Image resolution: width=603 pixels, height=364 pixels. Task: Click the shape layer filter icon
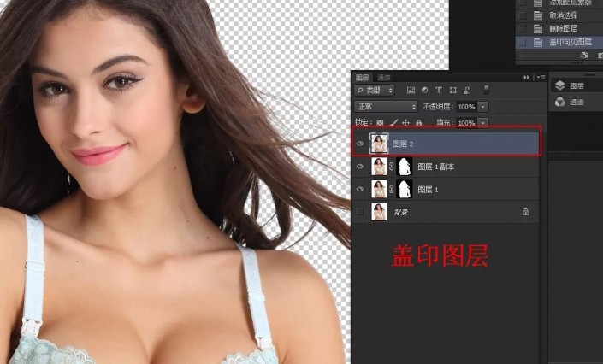coord(453,91)
